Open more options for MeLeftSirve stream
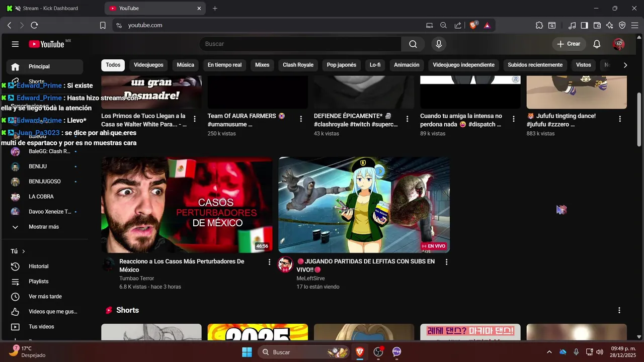The image size is (644, 362). point(446,262)
